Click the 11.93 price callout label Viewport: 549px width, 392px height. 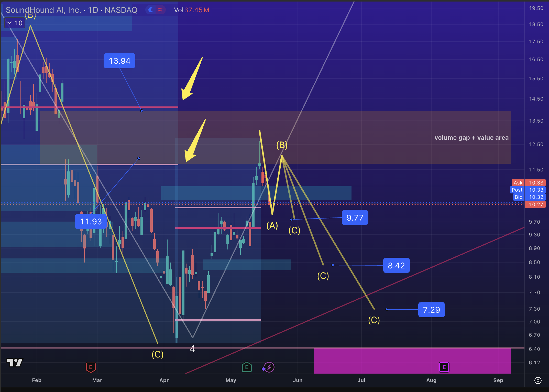point(91,222)
